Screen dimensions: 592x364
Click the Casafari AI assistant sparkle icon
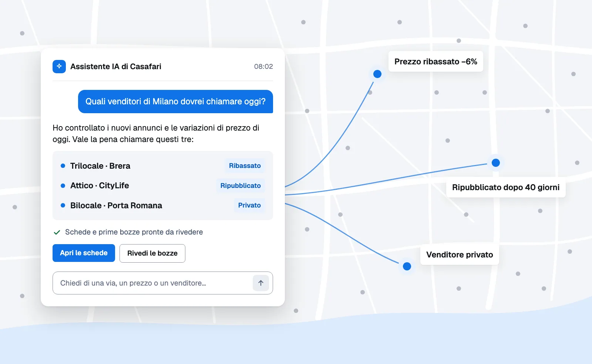click(59, 67)
